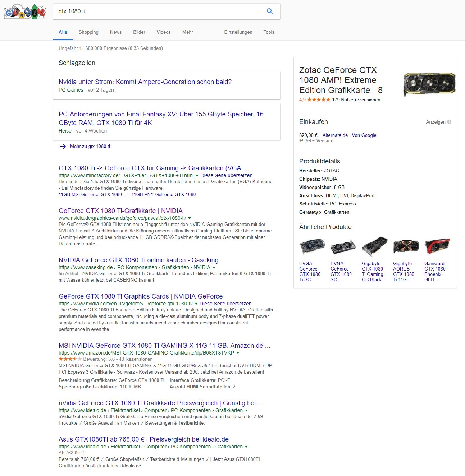Open 'GeForce GTX 1080 Ti Graphics Cards' result
This screenshot has width=465, height=476.
141,296
